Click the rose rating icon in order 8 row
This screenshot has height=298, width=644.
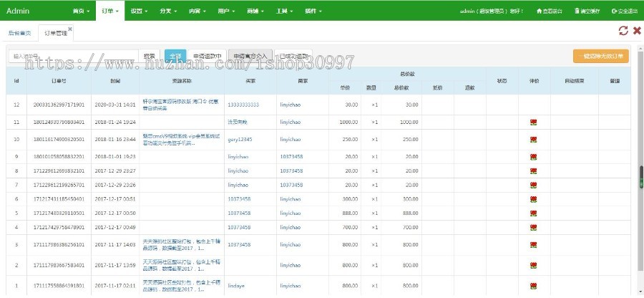pos(534,171)
